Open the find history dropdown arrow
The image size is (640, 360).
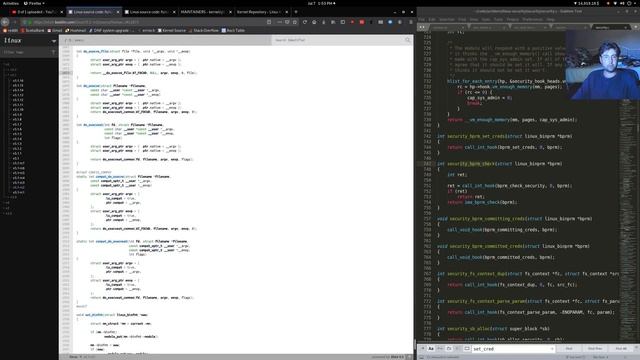pos(552,349)
